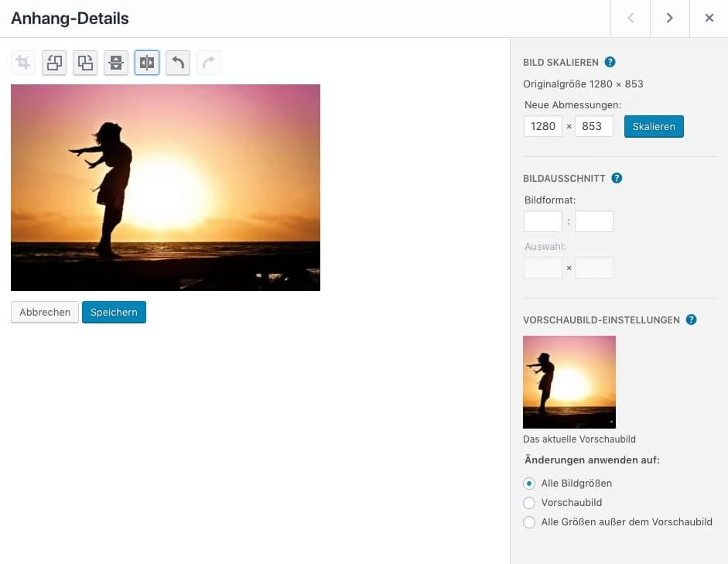
Task: Click the height field showing 853
Action: (x=593, y=126)
